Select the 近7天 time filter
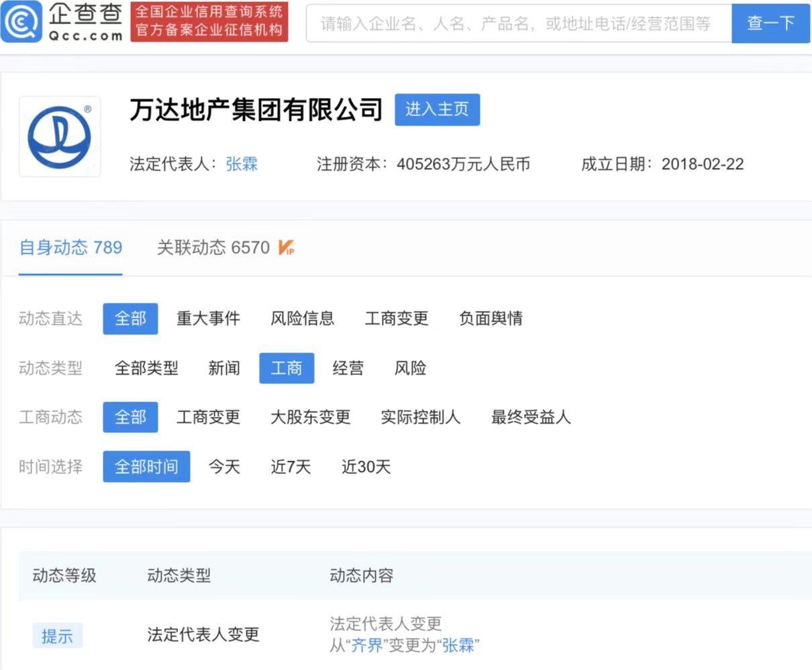This screenshot has width=812, height=670. (x=291, y=467)
